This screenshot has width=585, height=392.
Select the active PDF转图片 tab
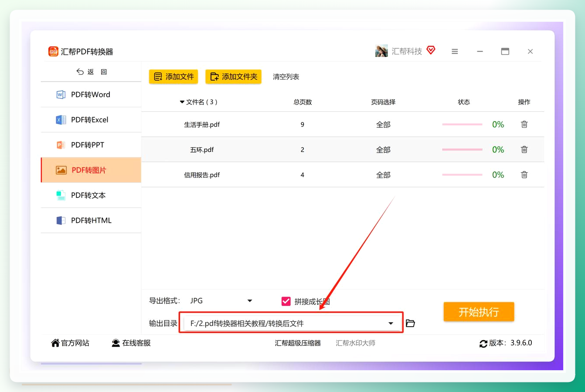[x=91, y=170]
